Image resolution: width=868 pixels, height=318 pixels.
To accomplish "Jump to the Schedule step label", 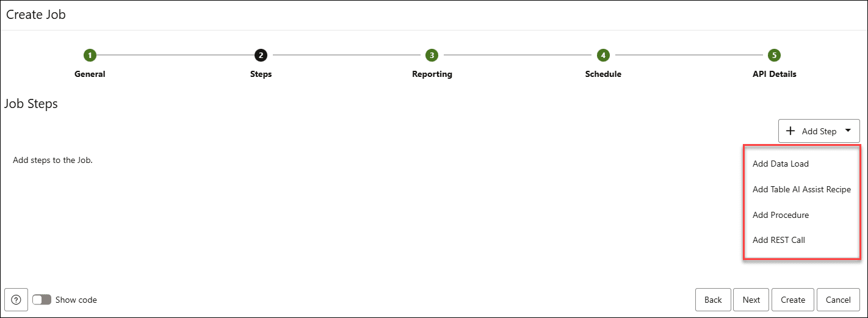I will coord(603,74).
